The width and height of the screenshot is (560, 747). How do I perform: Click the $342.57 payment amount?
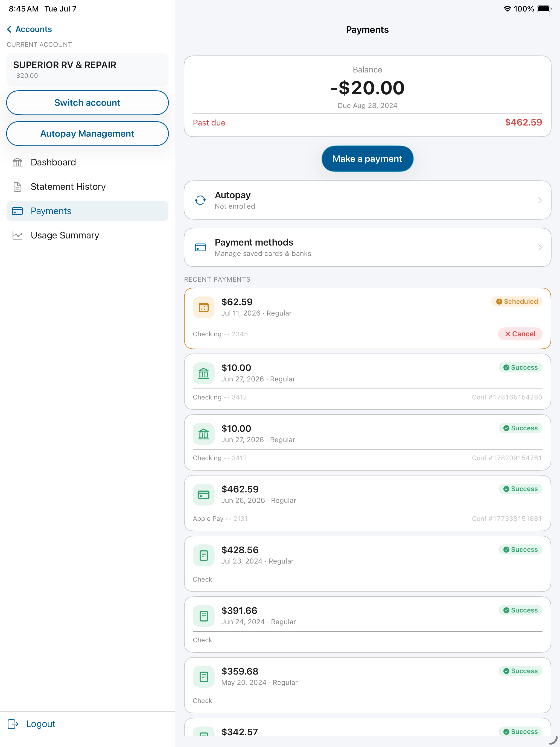240,732
